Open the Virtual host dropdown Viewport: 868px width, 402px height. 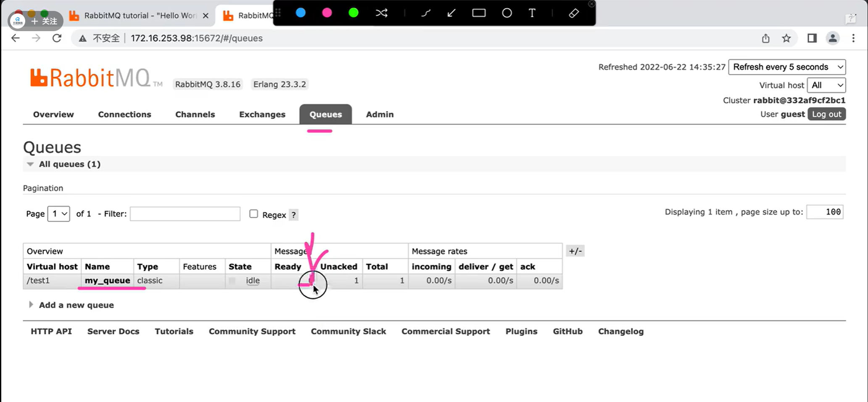826,85
